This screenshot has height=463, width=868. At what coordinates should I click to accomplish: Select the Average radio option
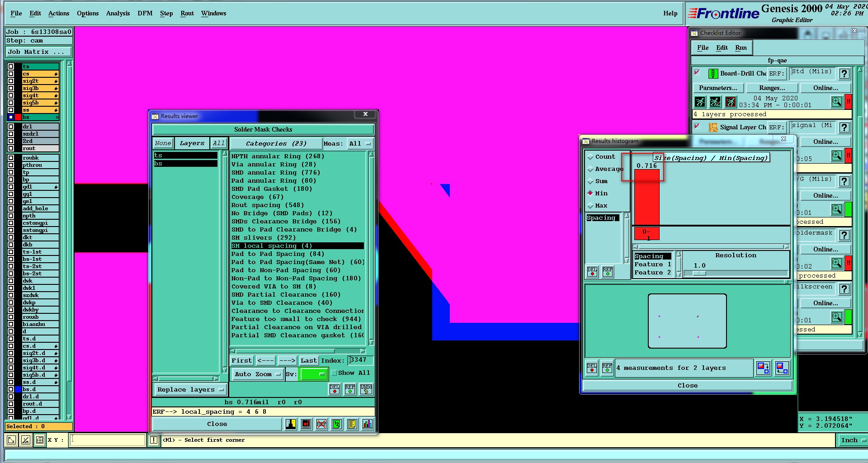coord(590,169)
